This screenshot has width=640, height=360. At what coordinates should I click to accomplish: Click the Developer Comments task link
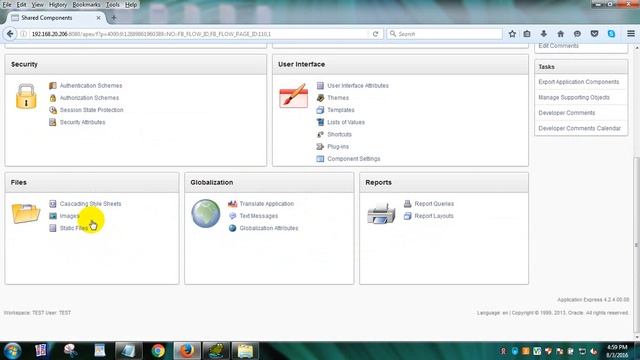click(567, 113)
